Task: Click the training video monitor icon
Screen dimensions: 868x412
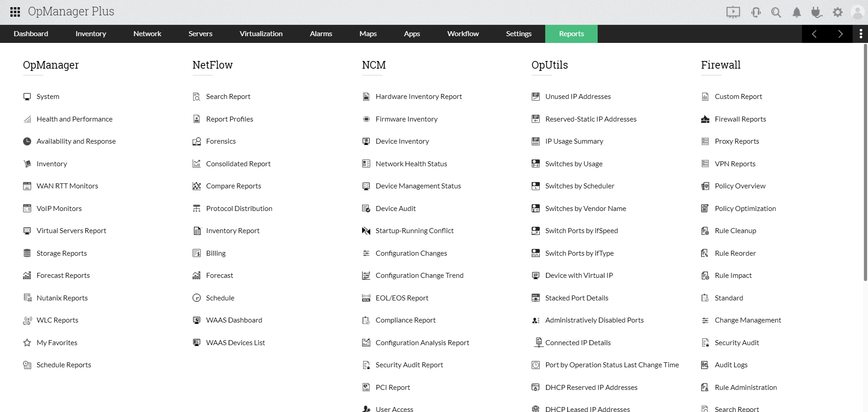Action: (x=733, y=12)
